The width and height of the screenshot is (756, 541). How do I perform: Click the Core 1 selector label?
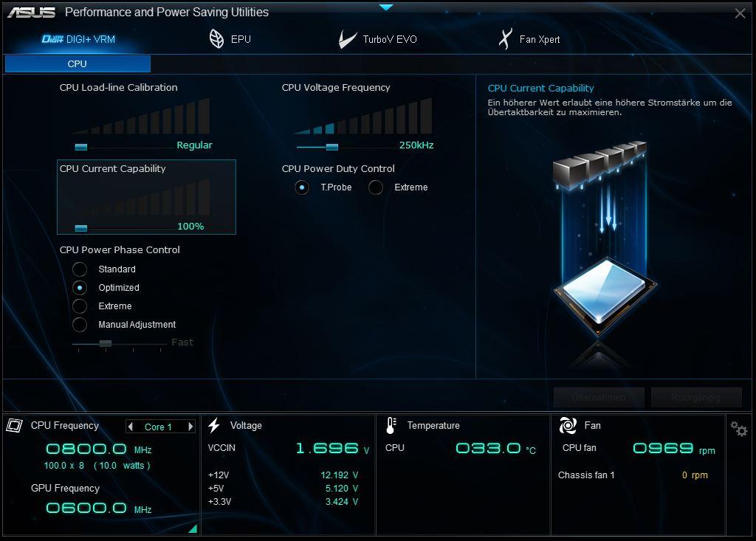(x=158, y=427)
